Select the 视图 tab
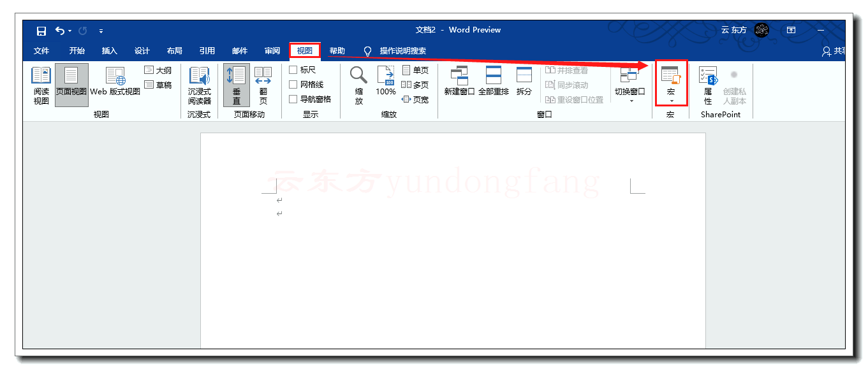The height and width of the screenshot is (369, 868). [x=305, y=51]
